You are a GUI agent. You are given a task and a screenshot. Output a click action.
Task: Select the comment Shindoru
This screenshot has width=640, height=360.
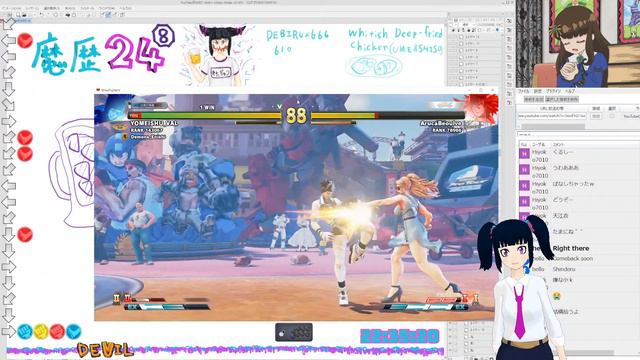pyautogui.click(x=564, y=269)
